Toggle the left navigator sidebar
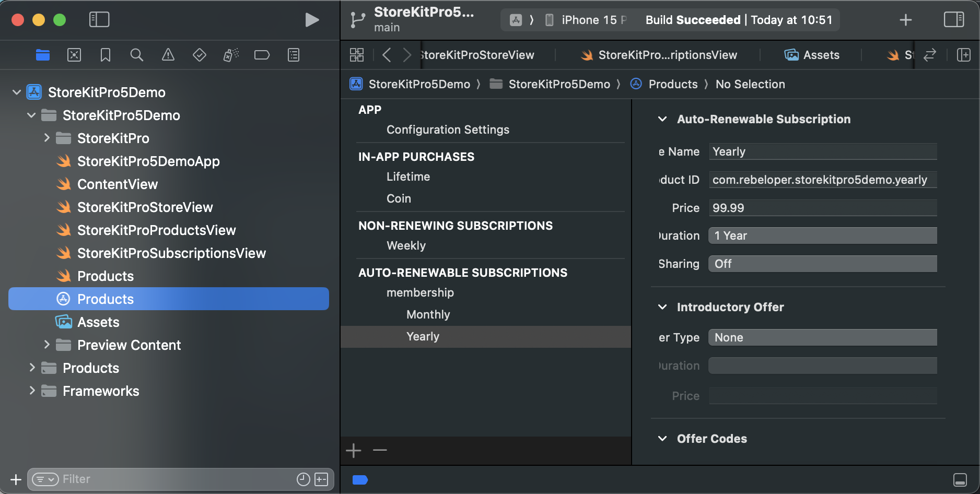Screen dimensions: 980x494 point(99,20)
